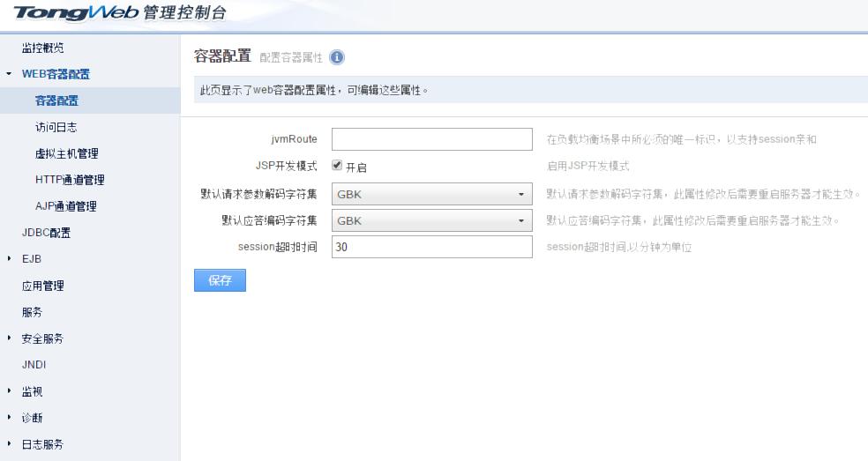This screenshot has height=461, width=868.
Task: Open 监控概览 in the sidebar
Action: pyautogui.click(x=42, y=48)
